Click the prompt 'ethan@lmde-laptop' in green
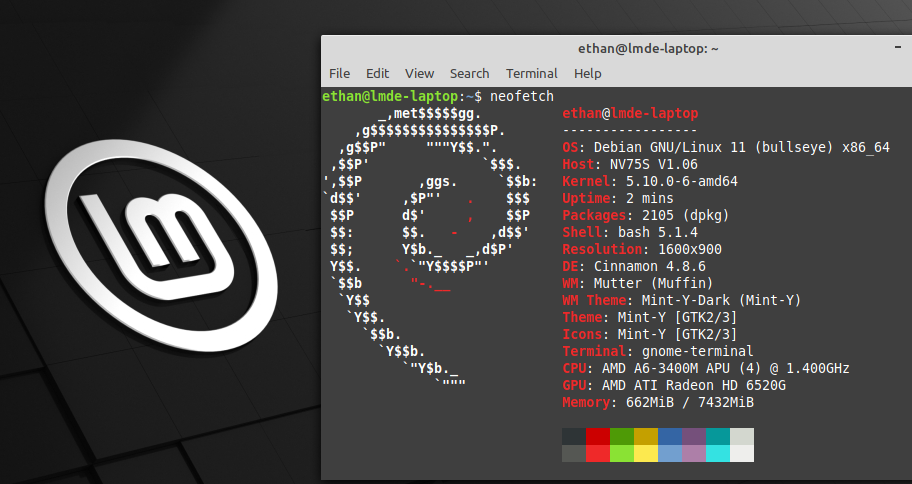 [x=390, y=96]
